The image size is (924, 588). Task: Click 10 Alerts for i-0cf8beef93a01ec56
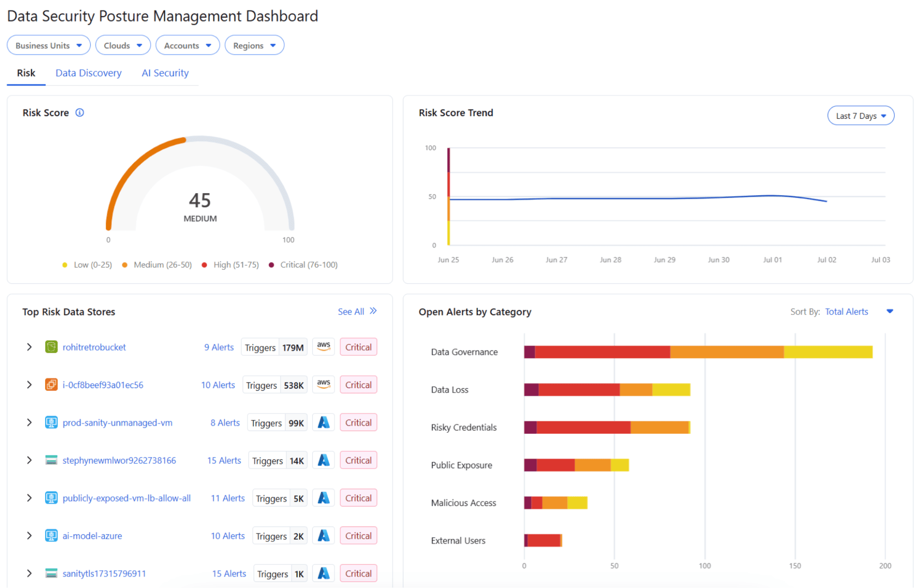pyautogui.click(x=218, y=385)
